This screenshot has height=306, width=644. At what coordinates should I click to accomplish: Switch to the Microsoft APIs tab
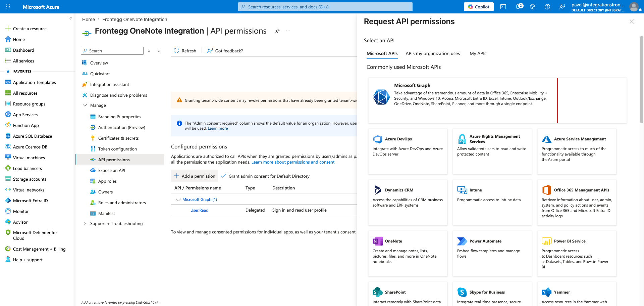382,53
